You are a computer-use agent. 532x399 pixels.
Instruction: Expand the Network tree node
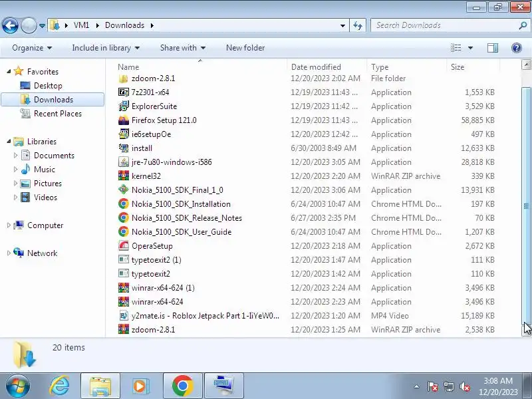pos(9,253)
